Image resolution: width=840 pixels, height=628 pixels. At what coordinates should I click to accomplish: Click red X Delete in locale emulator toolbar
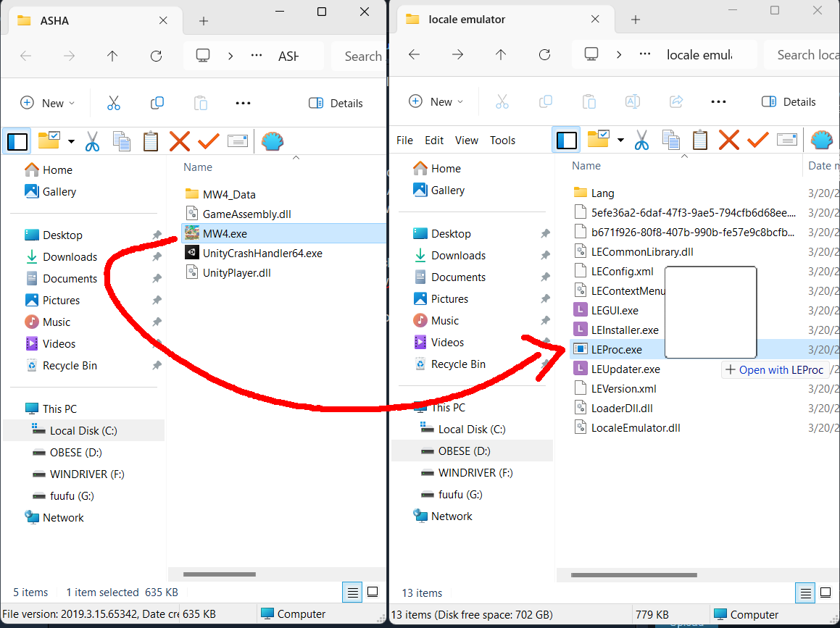[x=728, y=141]
